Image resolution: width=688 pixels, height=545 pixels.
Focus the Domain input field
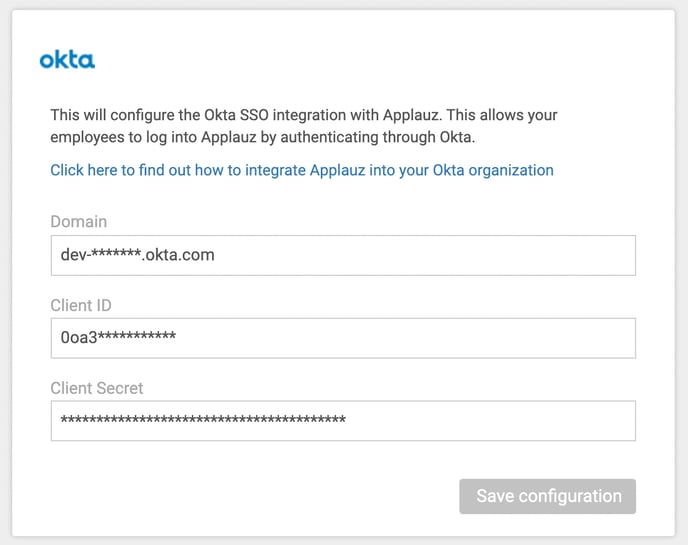click(x=343, y=255)
